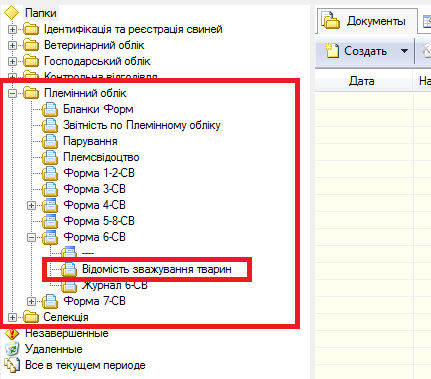
Task: Open Відомість зважування тварин
Action: click(x=157, y=269)
